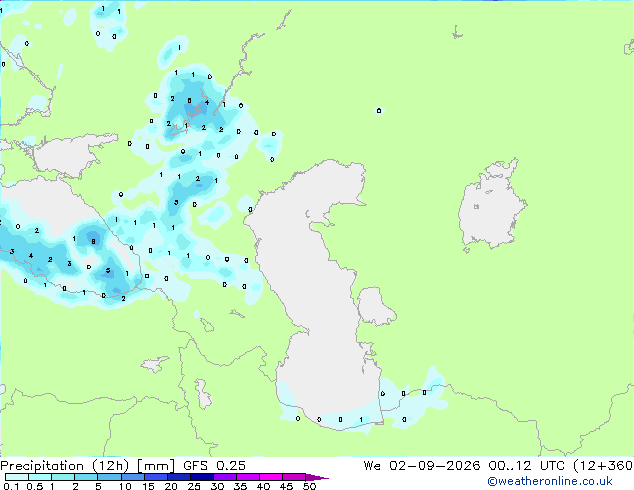This screenshot has height=490, width=634.
Task: Click Lake Urmia on the map
Action: pos(203,393)
